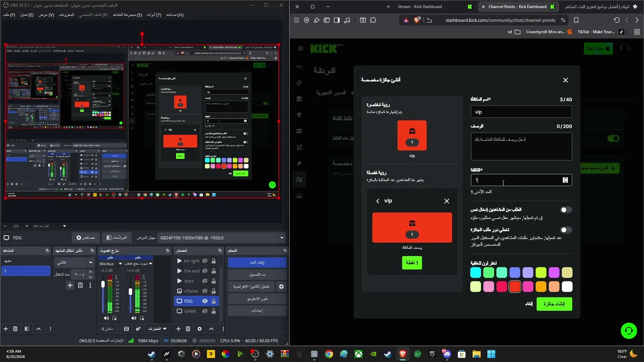Viewport: 644px width, 362px height.
Task: Open OBS tools (T) menu
Action: [154, 15]
